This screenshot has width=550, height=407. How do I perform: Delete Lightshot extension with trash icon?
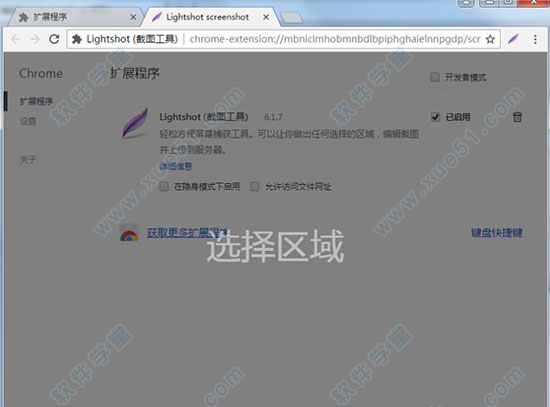pos(517,117)
